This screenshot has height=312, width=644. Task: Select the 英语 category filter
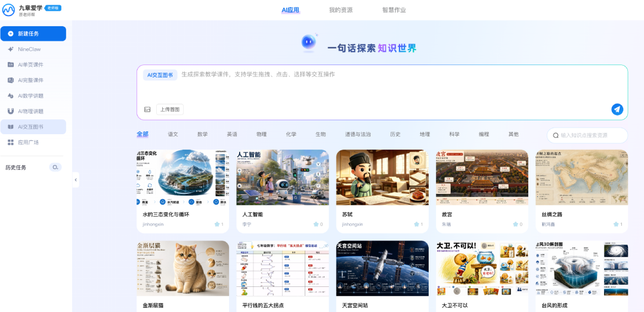[232, 134]
